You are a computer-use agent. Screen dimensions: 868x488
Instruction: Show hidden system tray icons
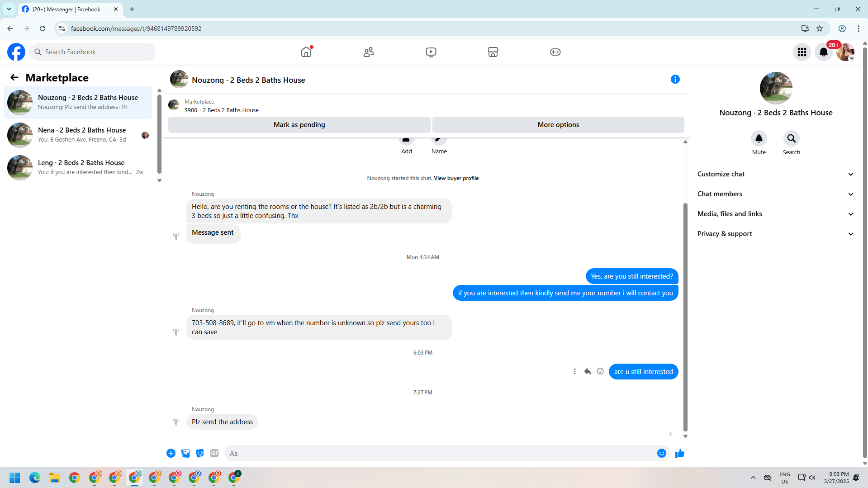click(x=753, y=478)
